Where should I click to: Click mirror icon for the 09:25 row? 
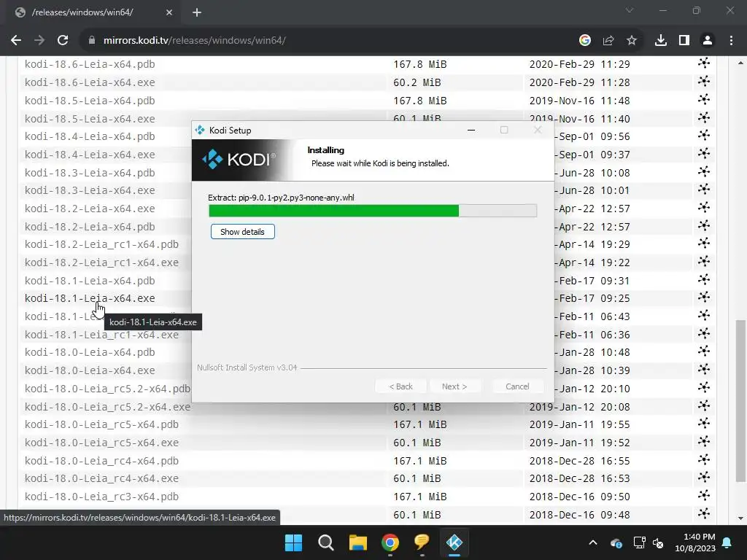[704, 297]
